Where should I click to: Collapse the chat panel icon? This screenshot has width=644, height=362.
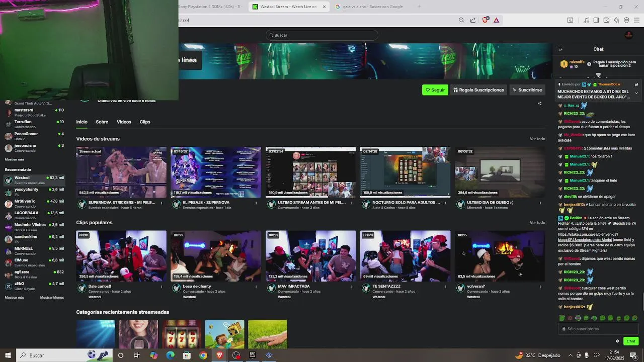[x=560, y=49]
